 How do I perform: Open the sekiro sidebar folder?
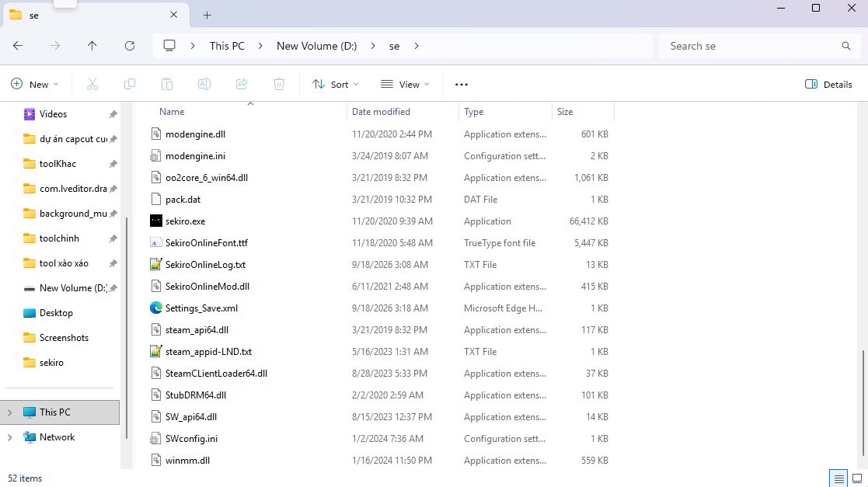tap(51, 363)
